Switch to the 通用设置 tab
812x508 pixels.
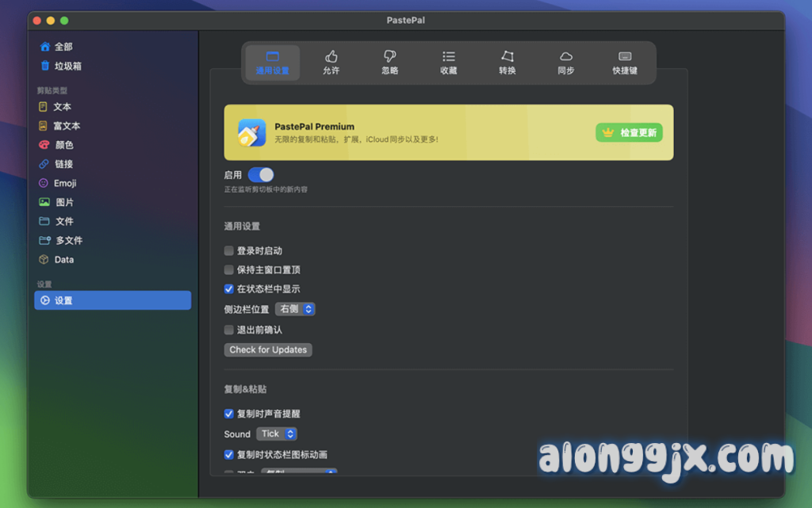pyautogui.click(x=273, y=63)
